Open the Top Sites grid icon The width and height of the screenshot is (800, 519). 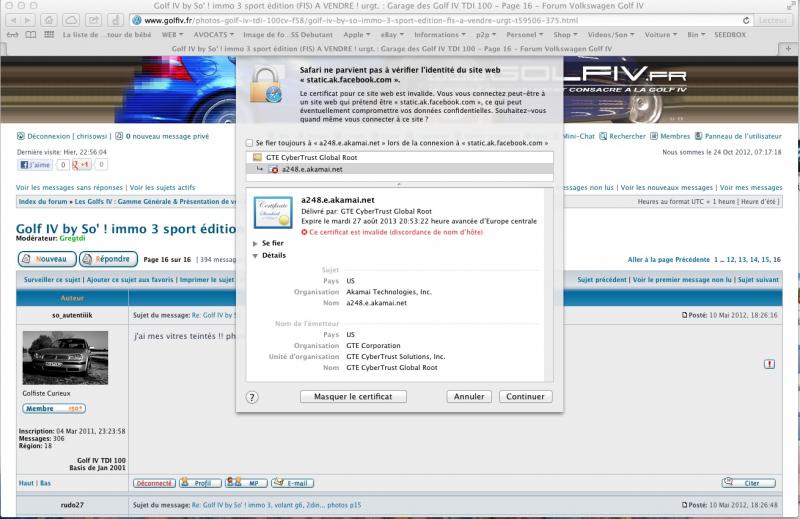pyautogui.click(x=49, y=35)
